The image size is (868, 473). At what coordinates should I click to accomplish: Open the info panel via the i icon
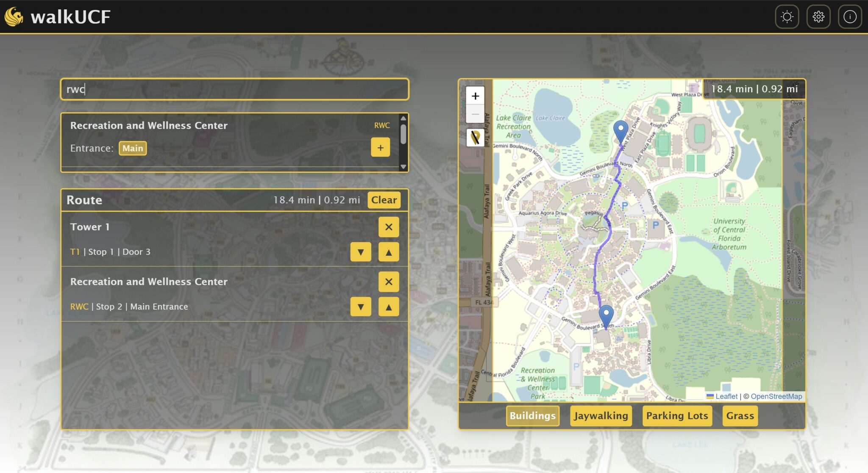click(x=849, y=17)
